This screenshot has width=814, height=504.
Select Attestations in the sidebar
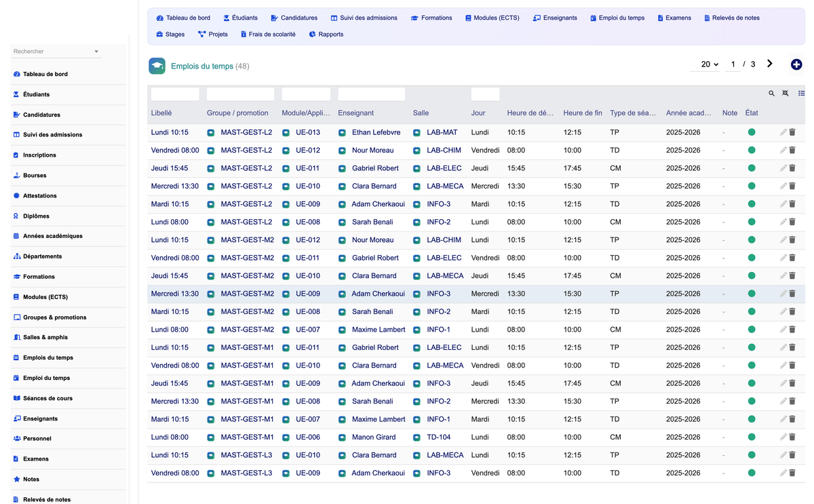pyautogui.click(x=40, y=195)
